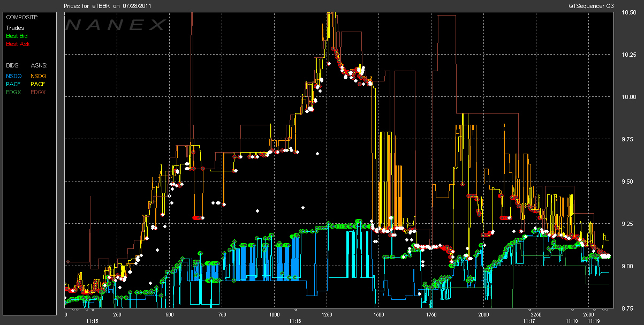Click the 11:15 time marker on axis
Screen dimensions: 644x325
pyautogui.click(x=92, y=321)
